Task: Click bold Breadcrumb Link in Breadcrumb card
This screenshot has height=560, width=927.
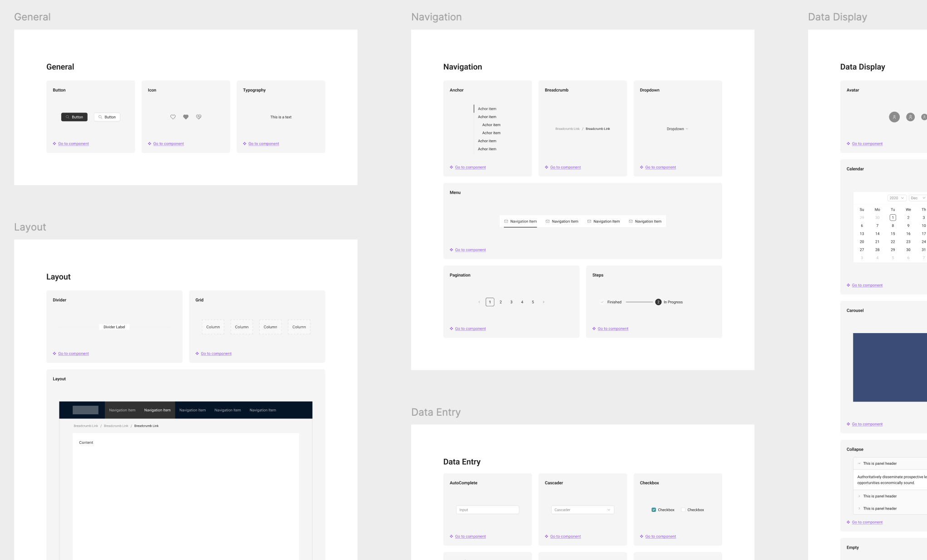Action: point(598,129)
